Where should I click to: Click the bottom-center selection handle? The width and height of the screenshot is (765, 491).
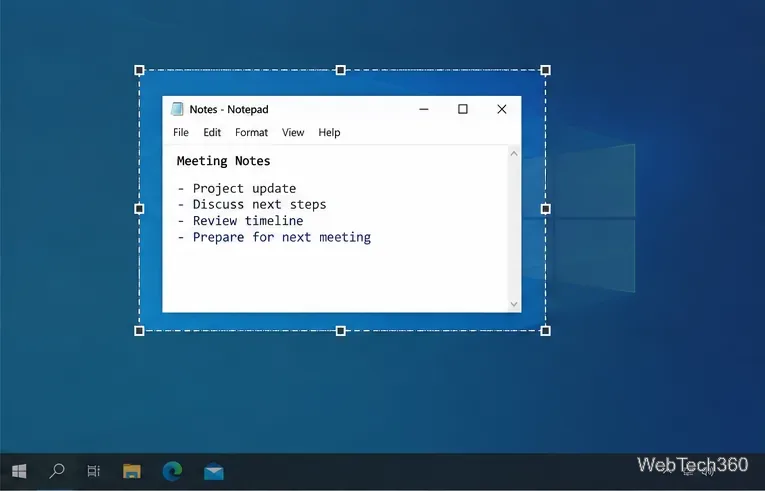[x=341, y=331]
